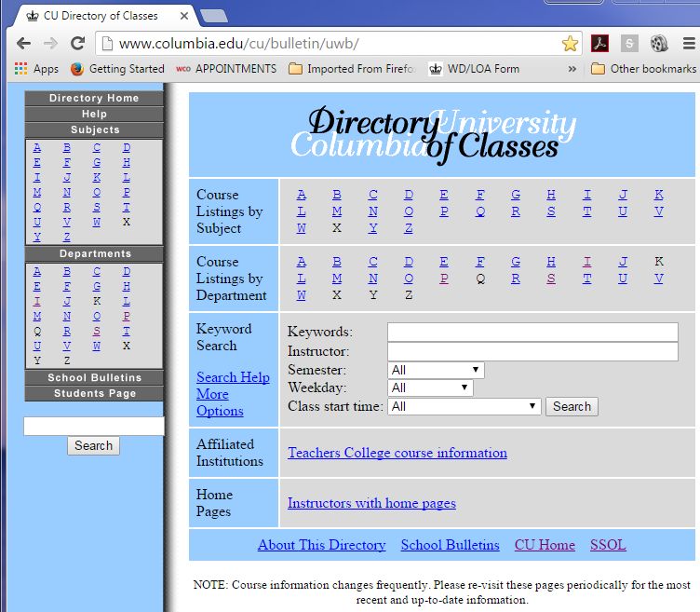Image resolution: width=700 pixels, height=612 pixels.
Task: Click the sidebar Search button
Action: [93, 445]
